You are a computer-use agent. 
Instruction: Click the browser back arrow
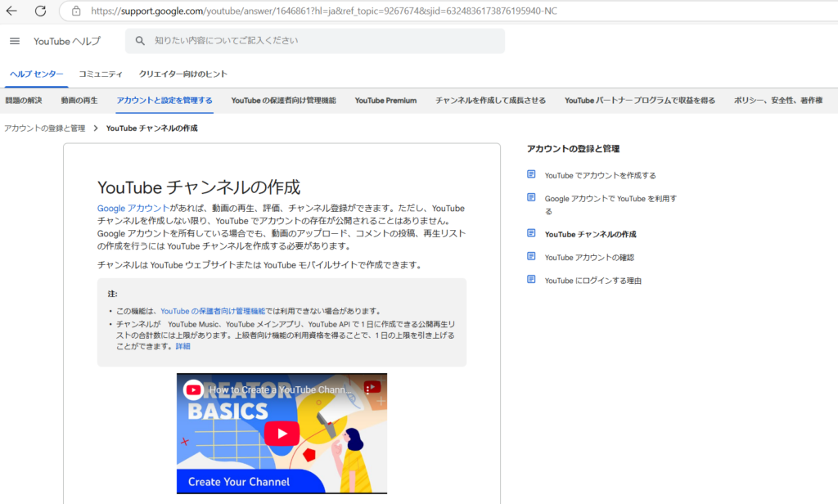point(11,11)
